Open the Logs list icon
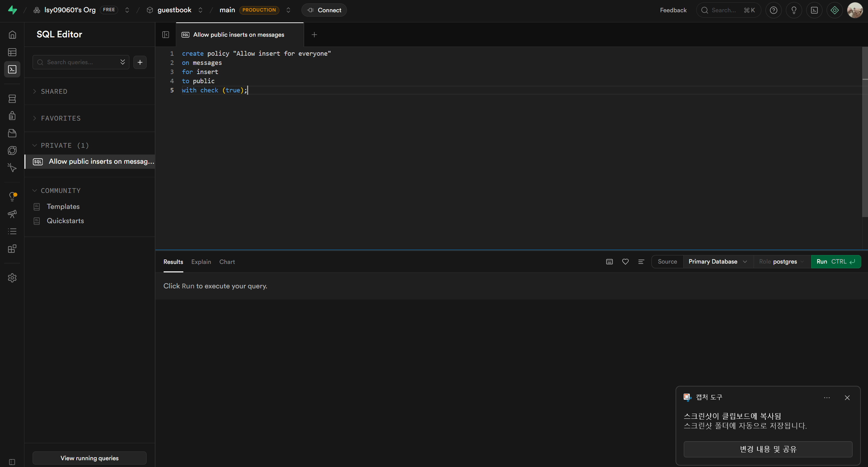 [12, 231]
